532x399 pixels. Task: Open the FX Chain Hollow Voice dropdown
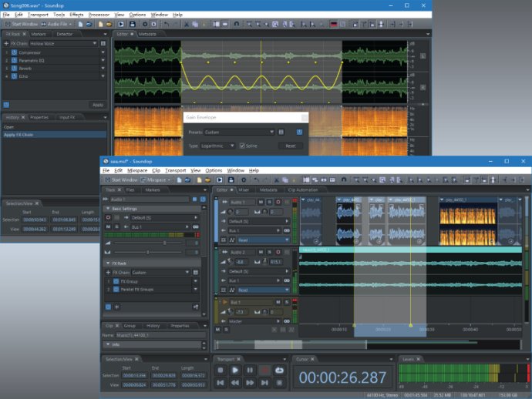coord(63,43)
